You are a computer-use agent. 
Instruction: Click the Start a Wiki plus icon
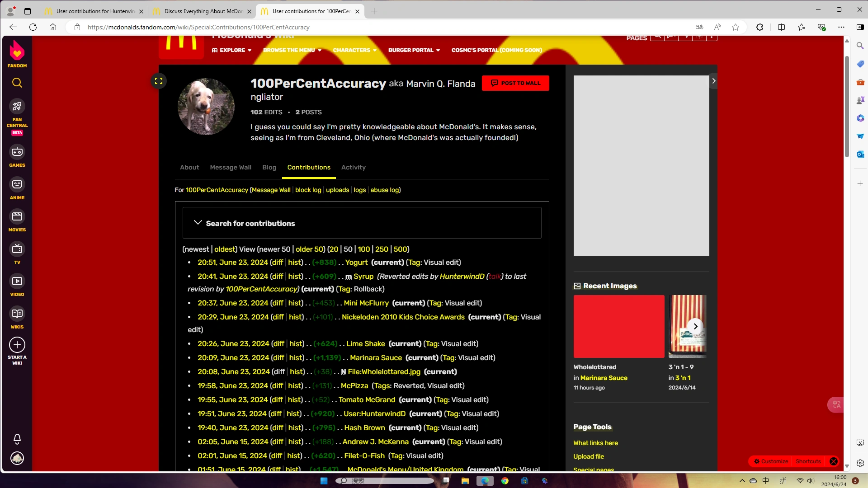[x=17, y=345]
